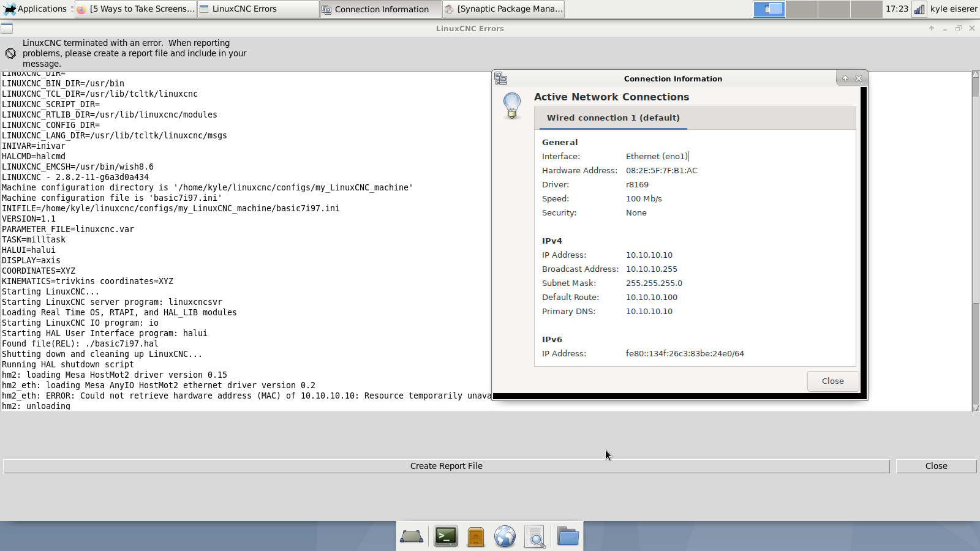This screenshot has width=980, height=551.
Task: Select the third workspace in pager
Action: 834,9
